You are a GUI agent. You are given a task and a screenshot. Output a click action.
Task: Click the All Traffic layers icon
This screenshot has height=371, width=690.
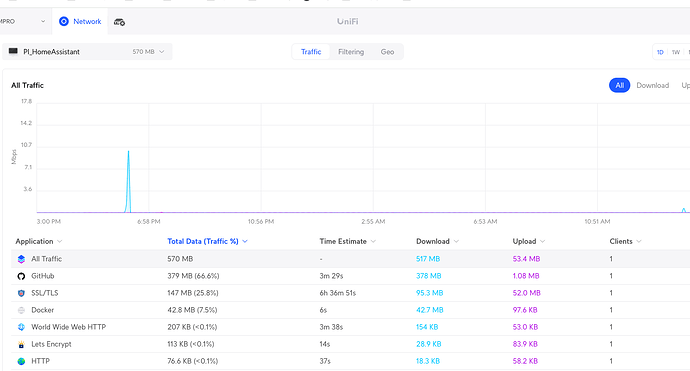pyautogui.click(x=21, y=259)
